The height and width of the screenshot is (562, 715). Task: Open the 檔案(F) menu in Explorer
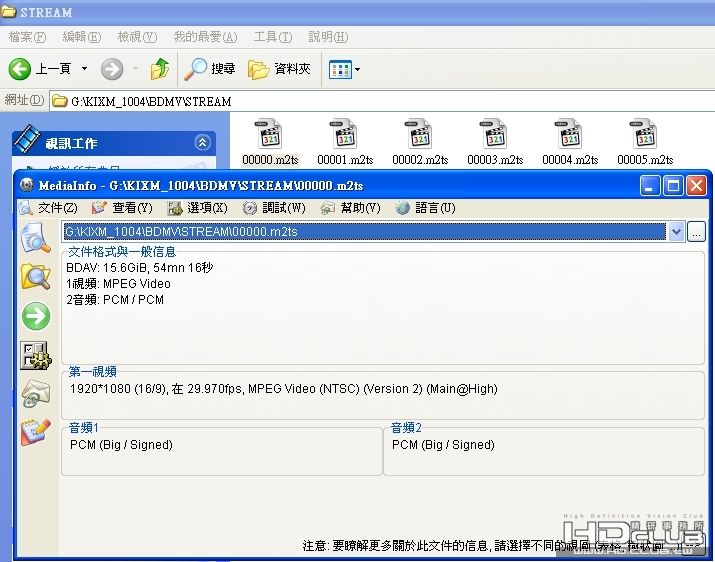(27, 37)
